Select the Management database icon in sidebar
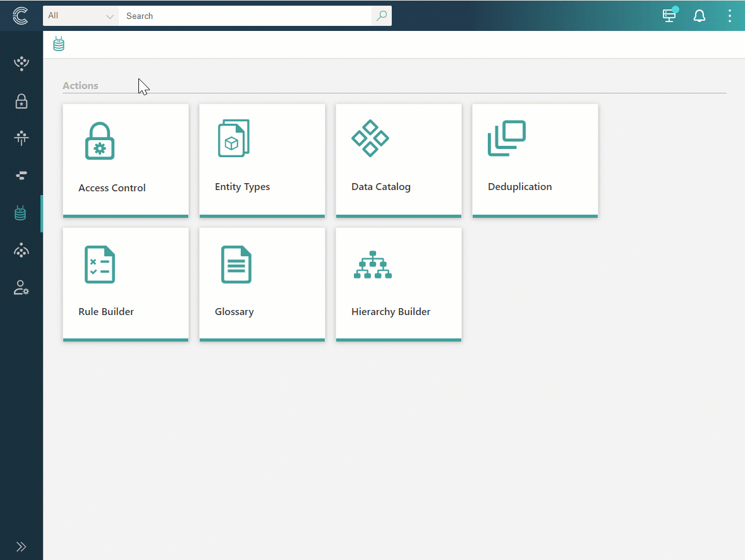This screenshot has width=745, height=560. 21,213
